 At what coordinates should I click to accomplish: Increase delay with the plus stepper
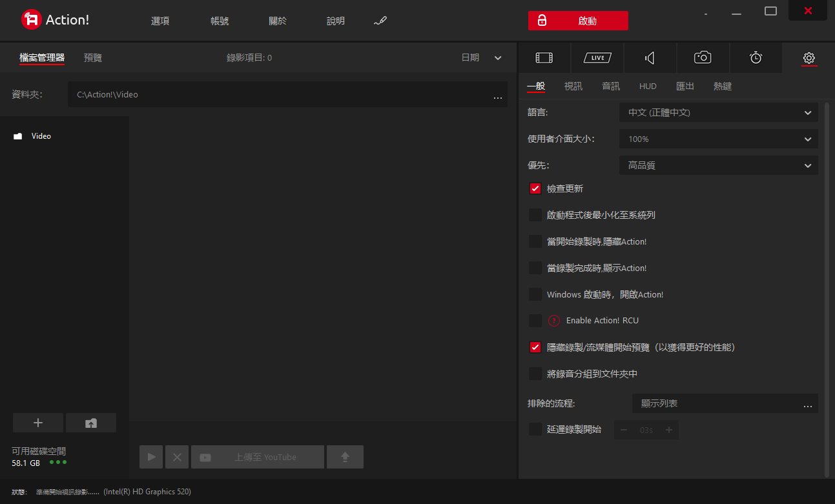click(x=669, y=430)
